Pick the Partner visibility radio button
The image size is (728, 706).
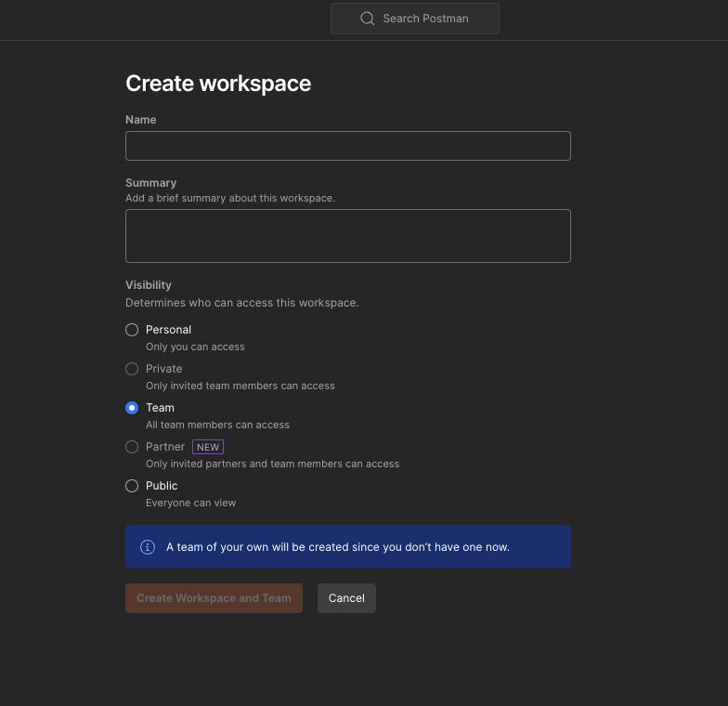pyautogui.click(x=132, y=447)
